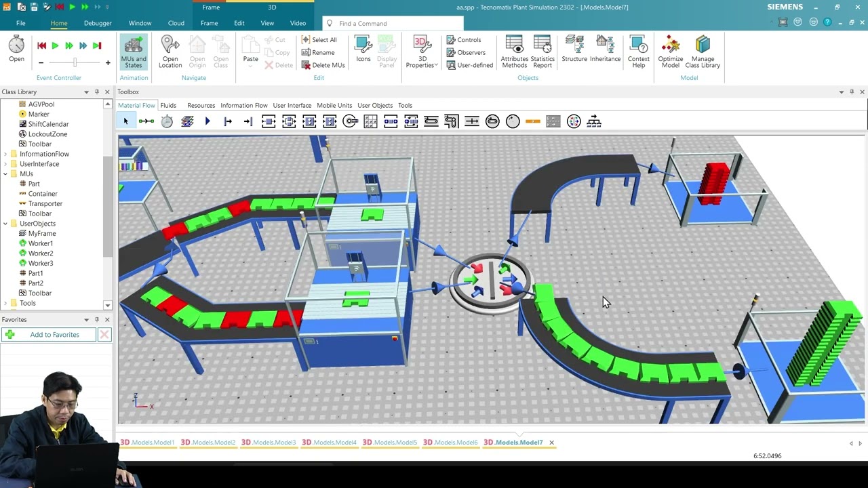The width and height of the screenshot is (868, 488).
Task: Select the Station object icon
Action: 269,121
